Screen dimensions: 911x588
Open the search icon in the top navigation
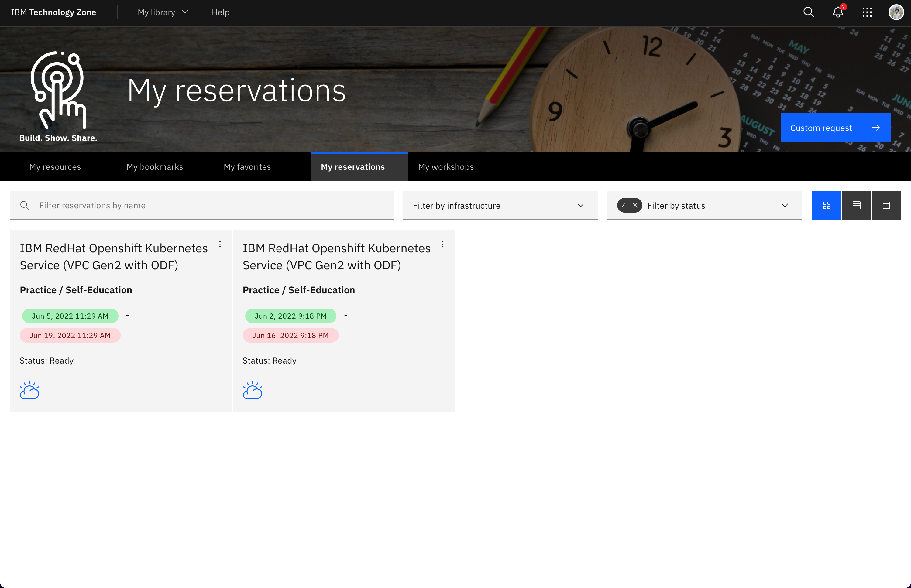[x=808, y=12]
